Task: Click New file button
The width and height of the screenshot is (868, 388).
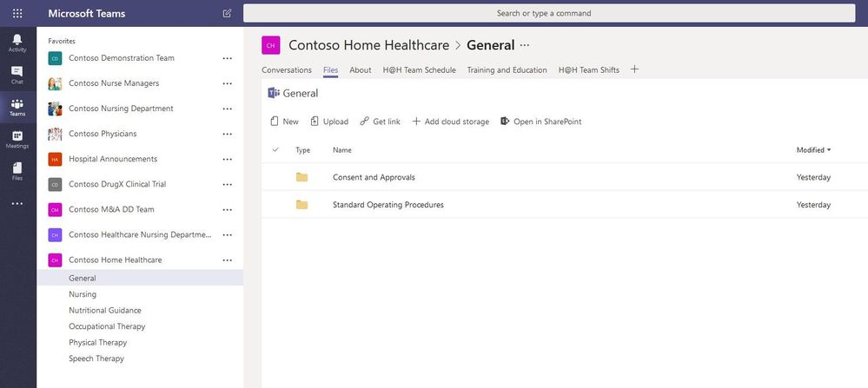Action: [x=284, y=122]
